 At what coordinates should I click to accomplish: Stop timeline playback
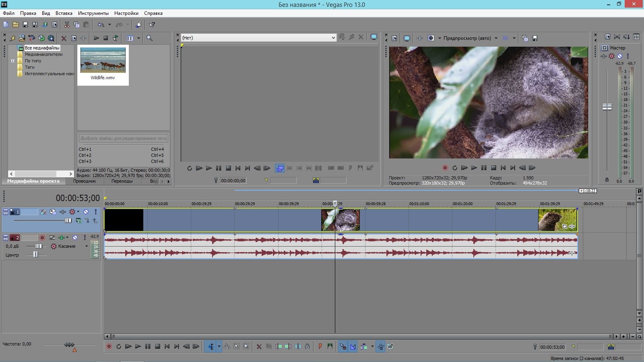[157, 346]
